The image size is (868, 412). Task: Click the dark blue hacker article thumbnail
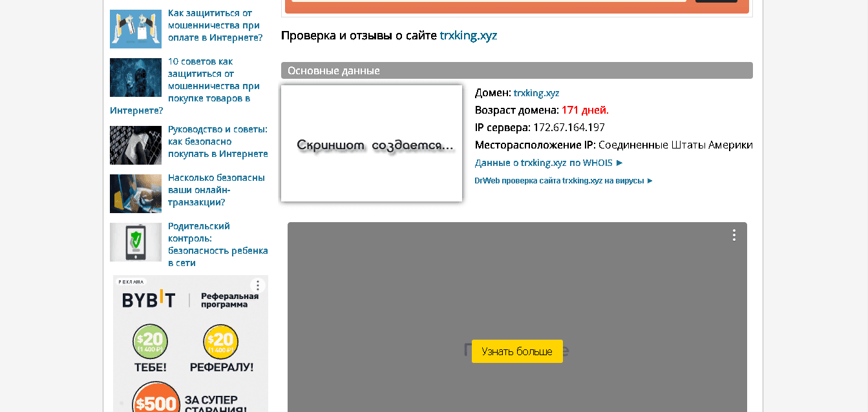point(135,77)
